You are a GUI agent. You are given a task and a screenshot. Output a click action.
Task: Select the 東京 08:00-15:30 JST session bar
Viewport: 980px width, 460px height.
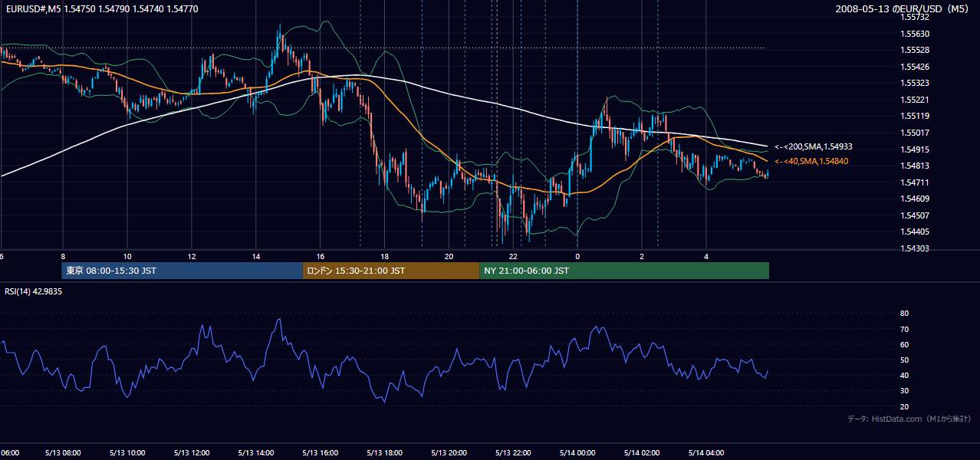(x=183, y=271)
